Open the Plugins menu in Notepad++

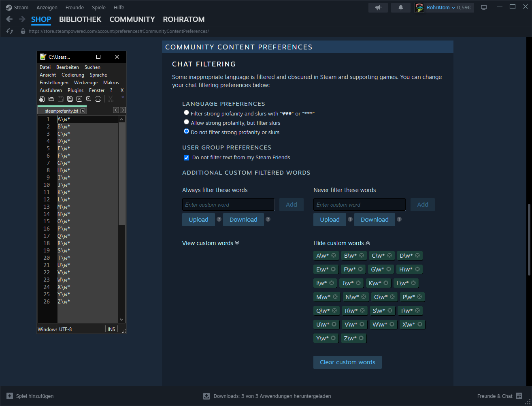75,90
